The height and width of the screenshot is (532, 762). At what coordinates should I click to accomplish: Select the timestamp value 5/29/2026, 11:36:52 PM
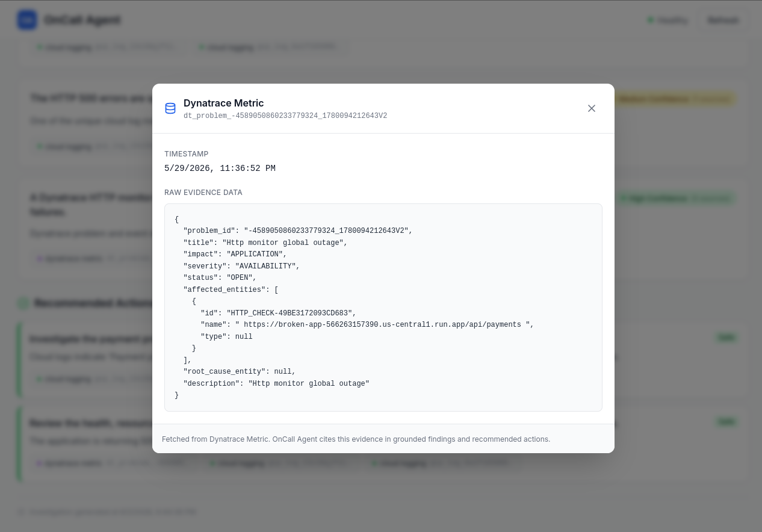click(x=220, y=169)
